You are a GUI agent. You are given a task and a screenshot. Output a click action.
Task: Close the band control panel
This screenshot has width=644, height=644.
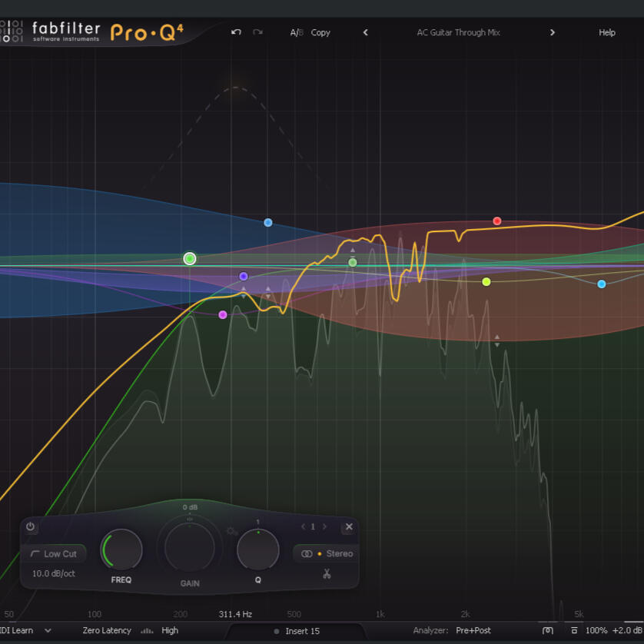(x=349, y=526)
